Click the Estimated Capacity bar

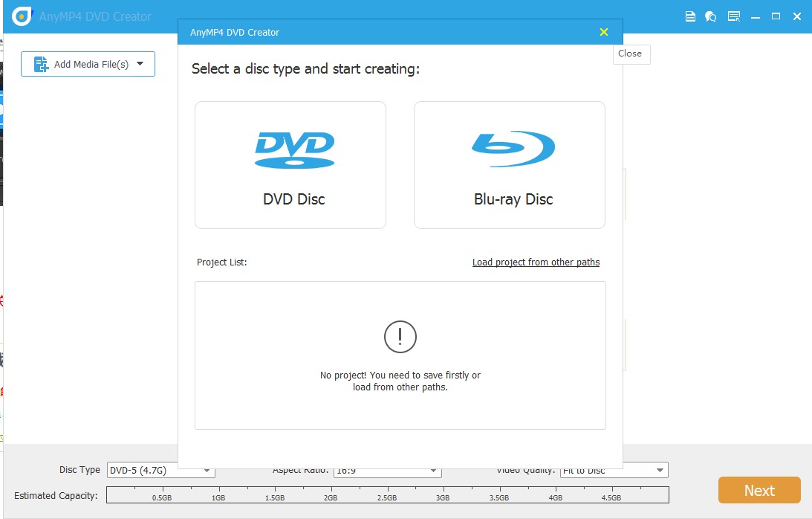click(x=387, y=494)
